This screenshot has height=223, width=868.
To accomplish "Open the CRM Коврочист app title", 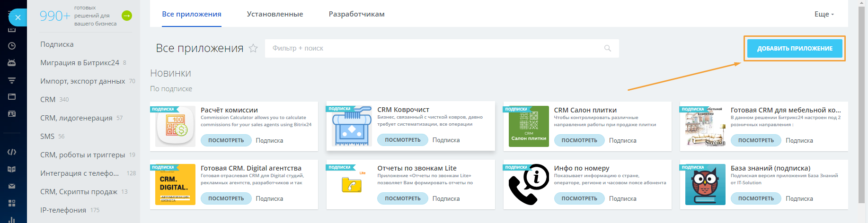I will pyautogui.click(x=403, y=110).
